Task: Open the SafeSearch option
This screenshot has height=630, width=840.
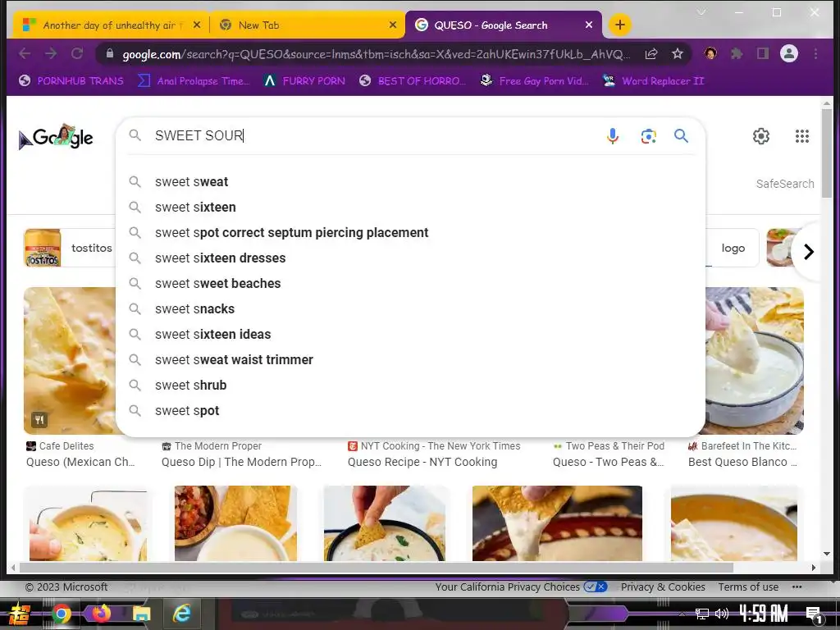Action: click(x=785, y=184)
